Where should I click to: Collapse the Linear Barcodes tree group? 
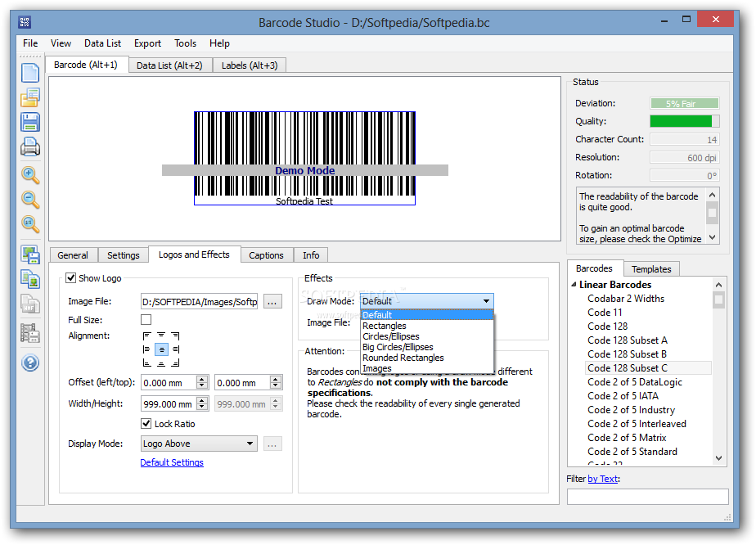[x=574, y=285]
